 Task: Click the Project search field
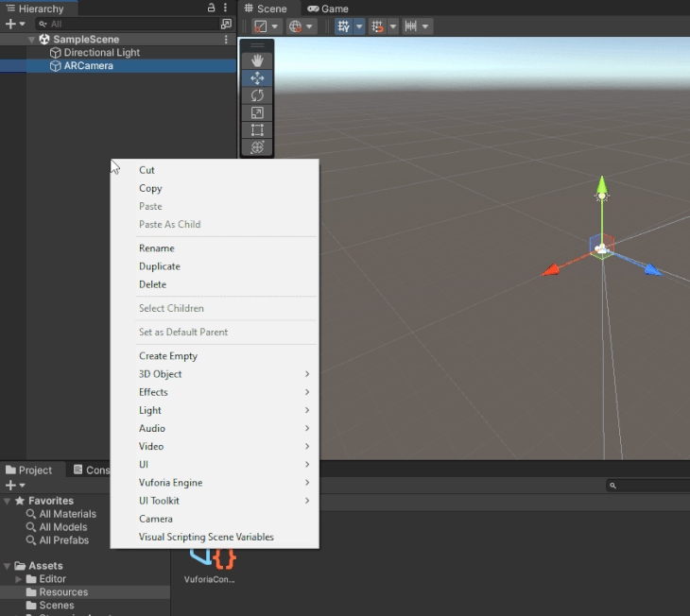click(647, 486)
